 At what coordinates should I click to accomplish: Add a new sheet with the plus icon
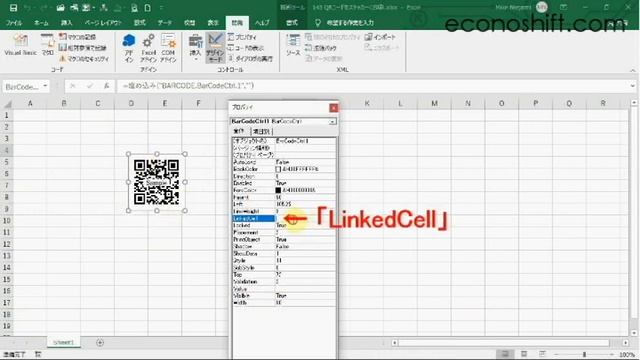tap(100, 342)
